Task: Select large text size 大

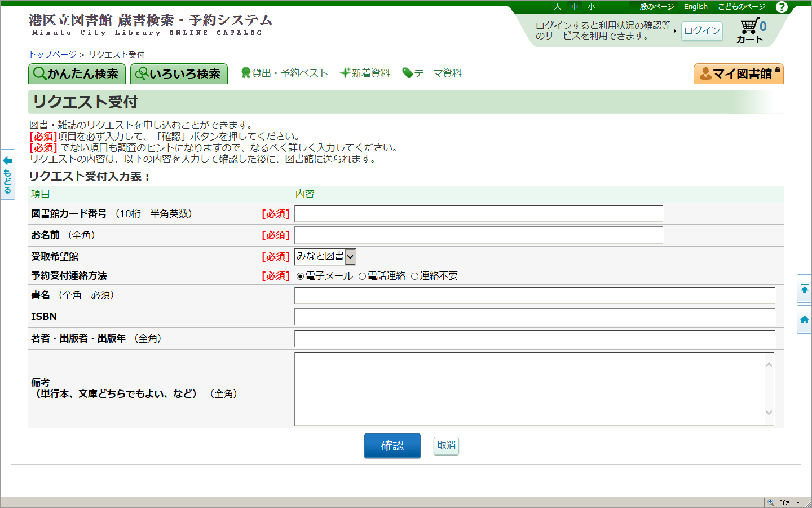Action: 557,7
